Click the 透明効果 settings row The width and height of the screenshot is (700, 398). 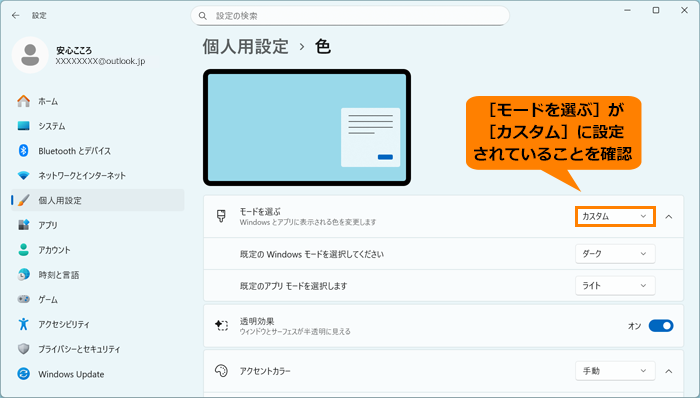[443, 326]
